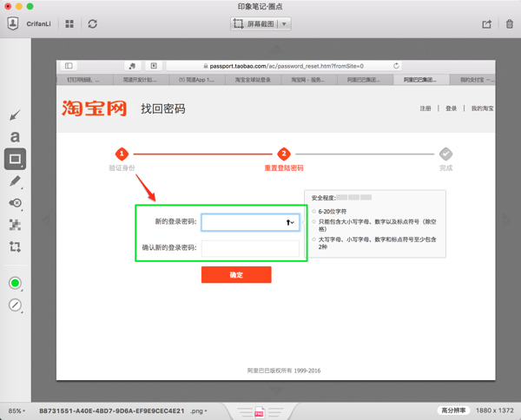Select the crop tool
The width and height of the screenshot is (521, 420).
click(x=15, y=246)
